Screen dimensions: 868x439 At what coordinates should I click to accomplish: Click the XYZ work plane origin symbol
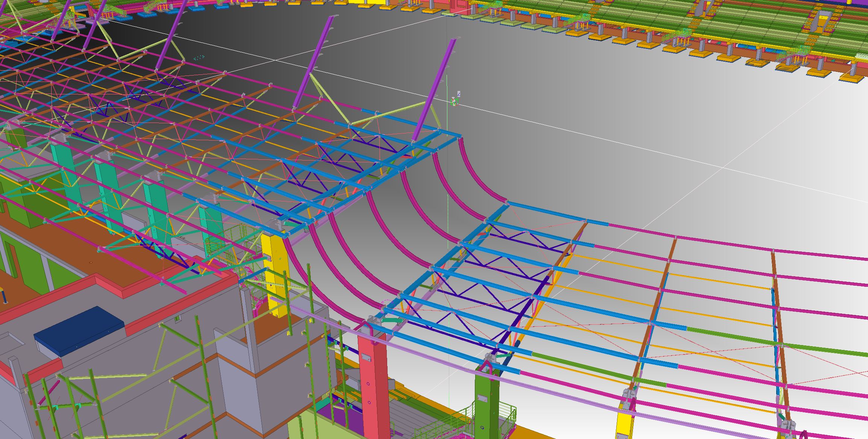click(454, 101)
